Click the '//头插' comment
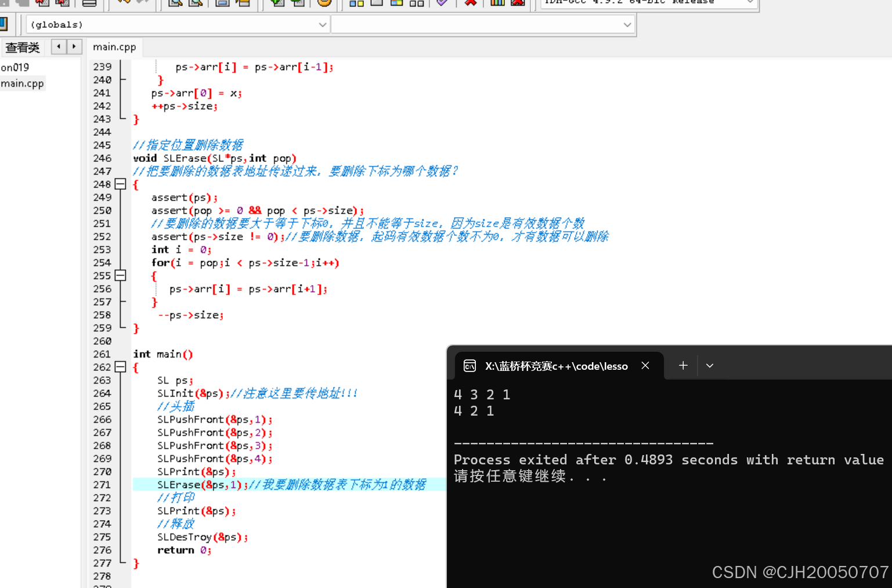 pyautogui.click(x=176, y=406)
